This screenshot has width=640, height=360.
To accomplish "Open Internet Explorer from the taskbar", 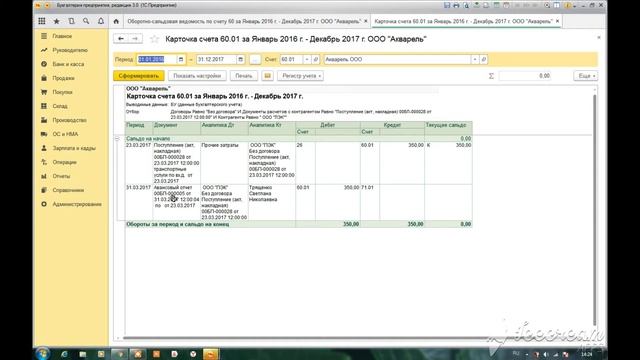I will pos(64,354).
